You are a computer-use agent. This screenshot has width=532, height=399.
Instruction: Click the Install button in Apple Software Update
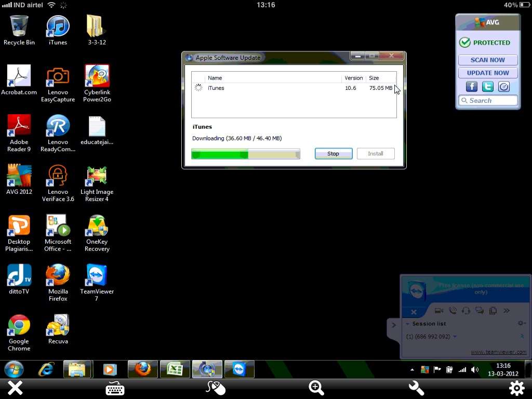[376, 154]
